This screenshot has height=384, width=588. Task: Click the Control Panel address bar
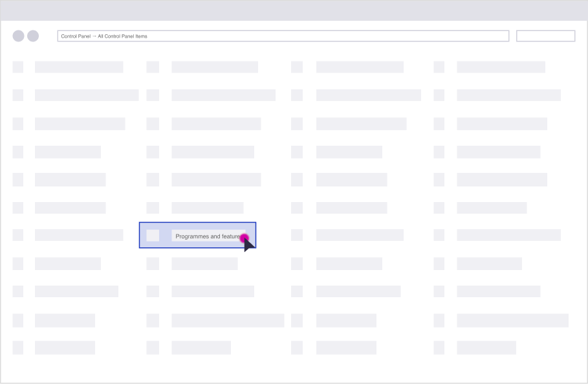pos(283,36)
